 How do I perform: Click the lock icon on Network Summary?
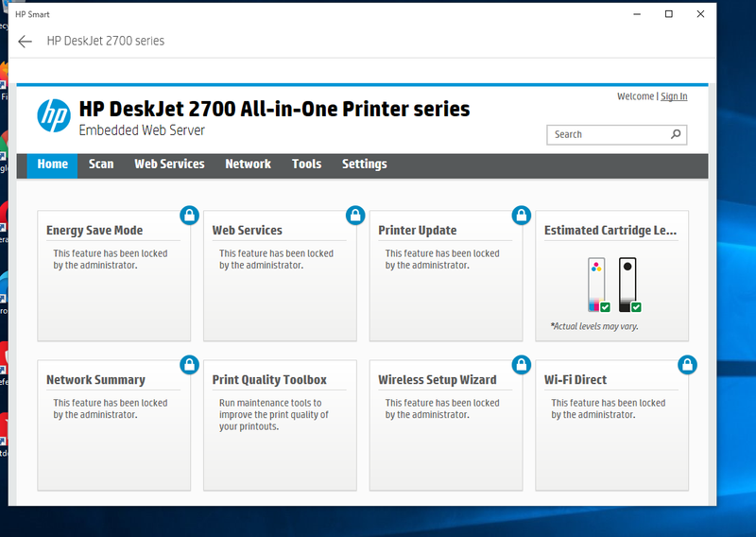[x=190, y=365]
